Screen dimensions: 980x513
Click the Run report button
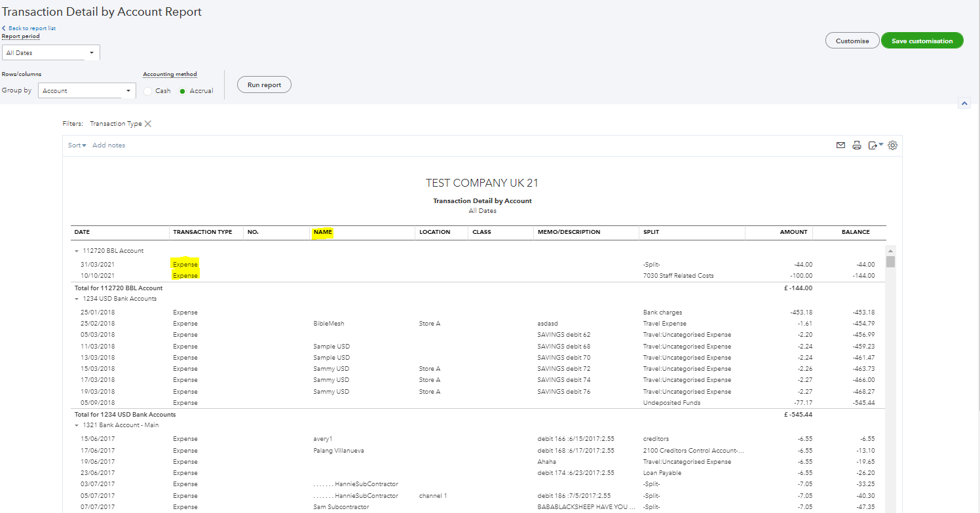[264, 85]
